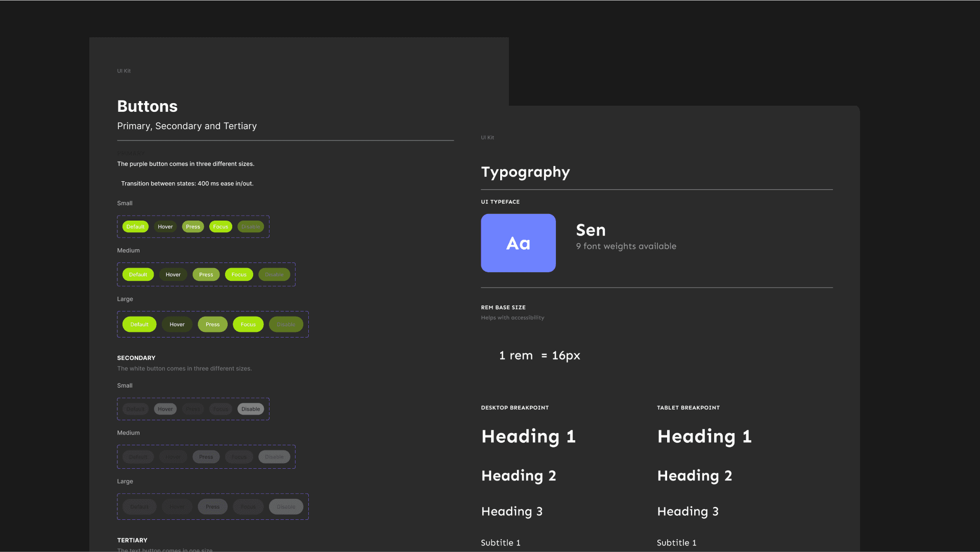Click the gray Default button in the secondary Medium row
This screenshot has width=980, height=552.
point(138,457)
